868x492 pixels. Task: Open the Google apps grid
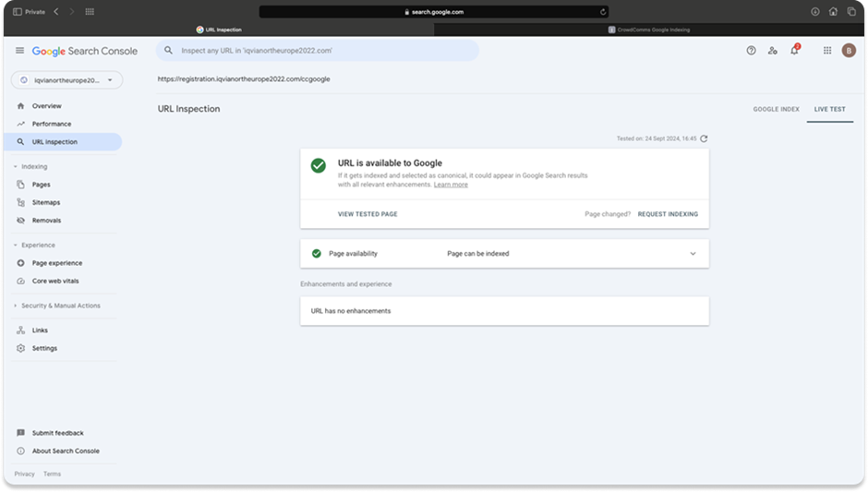tap(826, 51)
